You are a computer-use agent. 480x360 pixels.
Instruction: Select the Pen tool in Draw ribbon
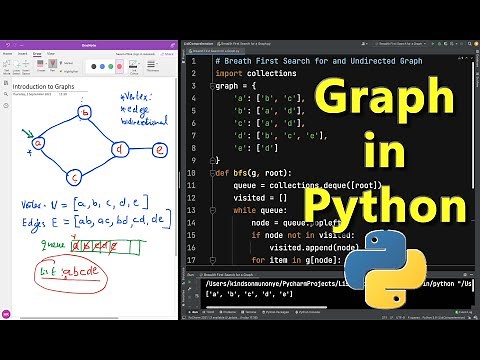point(52,66)
